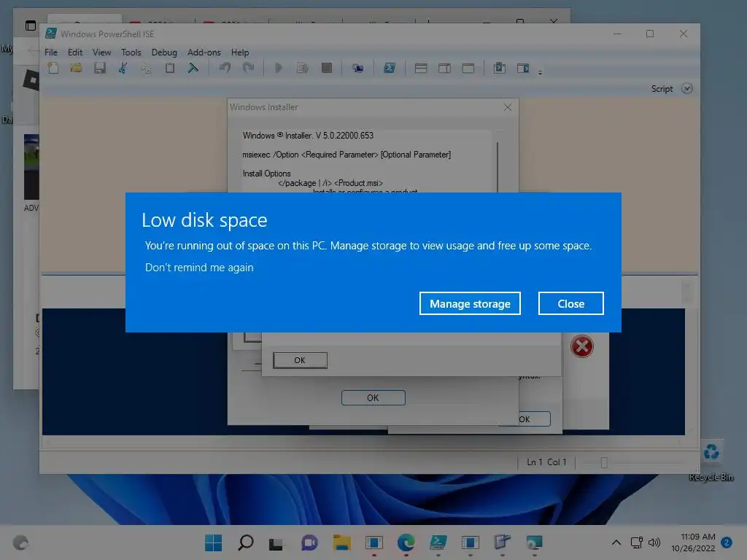Click the 'Script' label above the pane
This screenshot has width=747, height=560.
662,89
